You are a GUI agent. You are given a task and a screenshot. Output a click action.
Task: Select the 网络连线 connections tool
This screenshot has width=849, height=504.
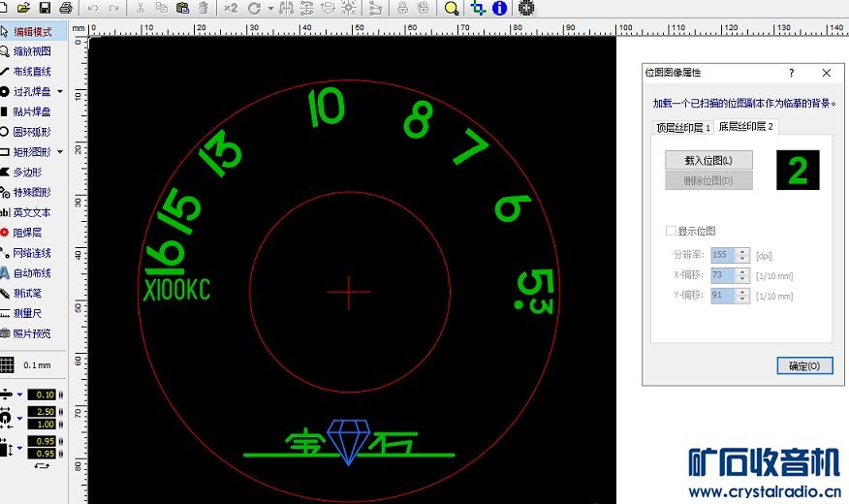point(33,253)
